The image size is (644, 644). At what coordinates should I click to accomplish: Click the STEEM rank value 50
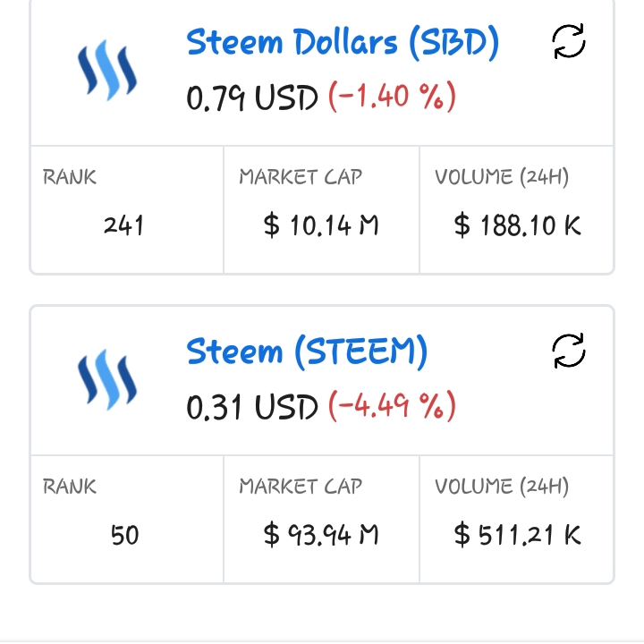[x=124, y=535]
